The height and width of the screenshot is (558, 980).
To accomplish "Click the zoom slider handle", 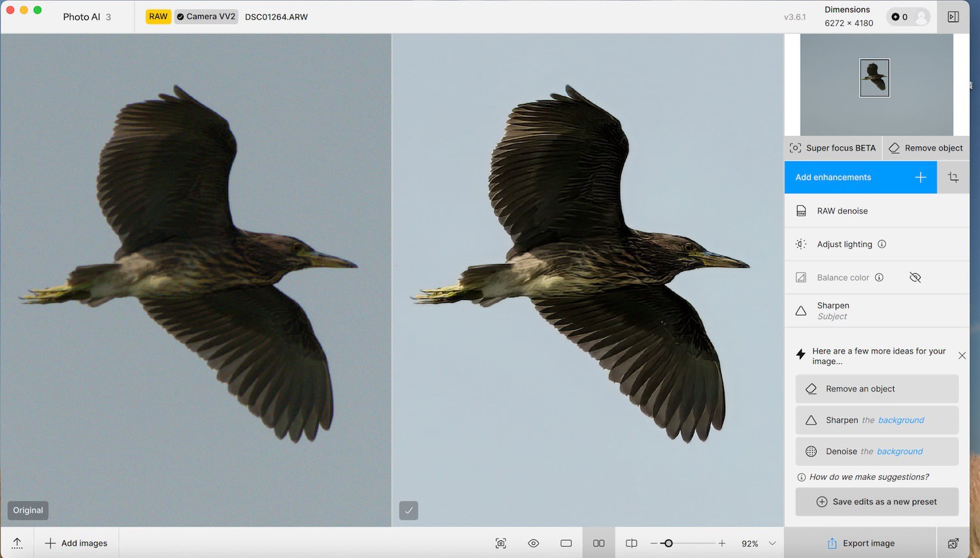I will pos(668,543).
